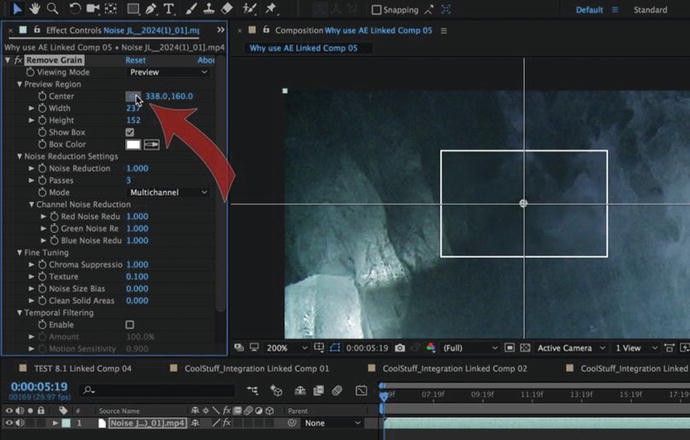
Task: Select the Effect Controls panel tab
Action: click(122, 30)
